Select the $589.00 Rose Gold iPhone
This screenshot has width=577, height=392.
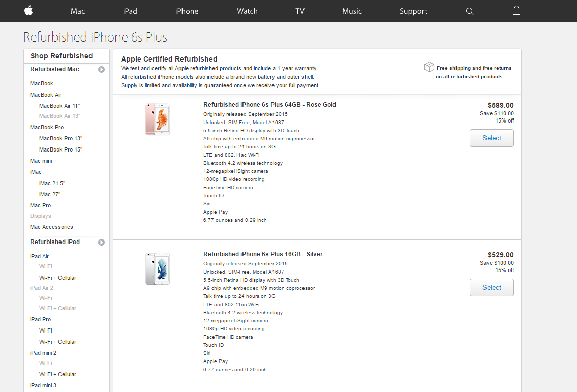point(492,138)
